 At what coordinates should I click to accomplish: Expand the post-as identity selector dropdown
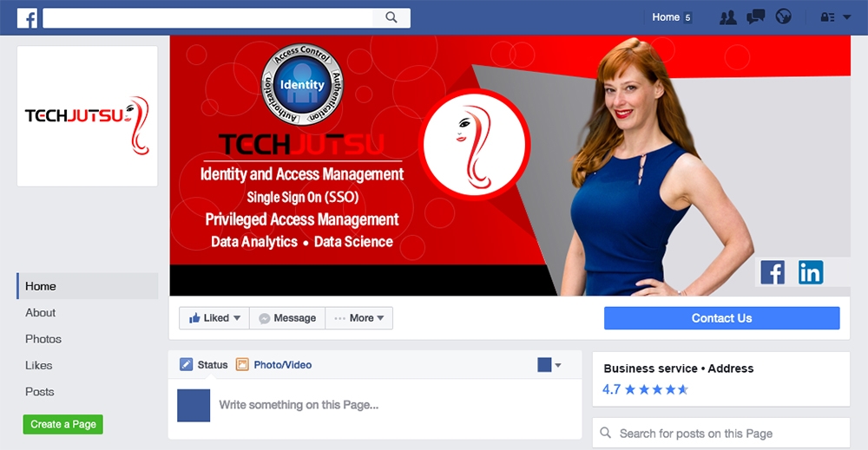coord(549,365)
